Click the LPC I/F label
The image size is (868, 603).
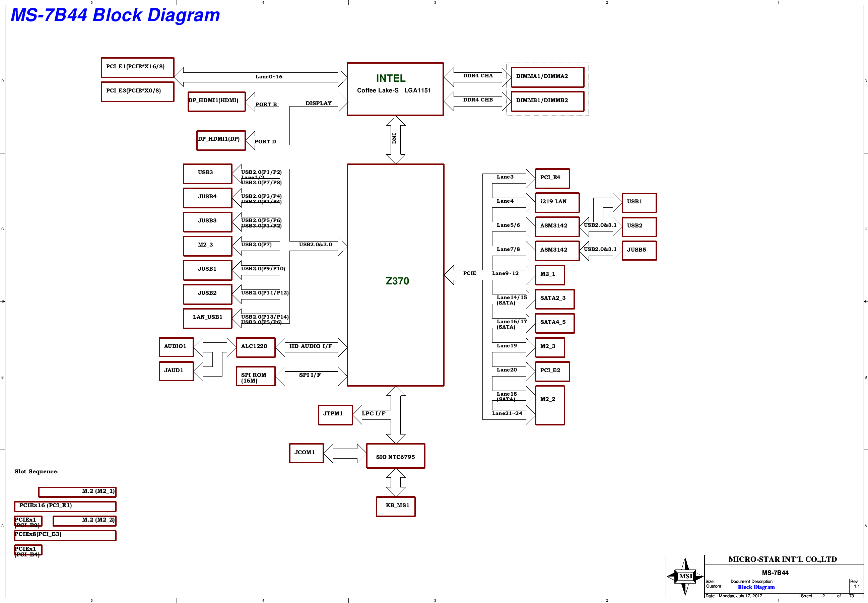pyautogui.click(x=374, y=413)
